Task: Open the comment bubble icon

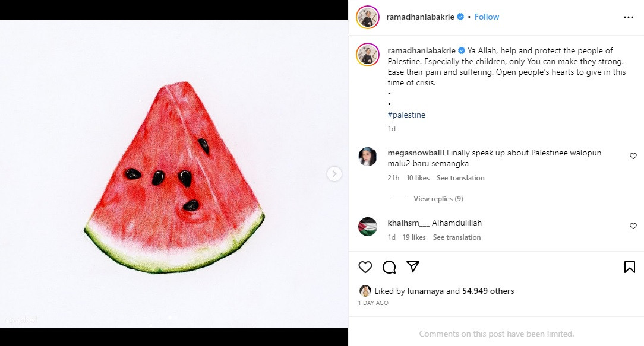Action: pos(389,267)
